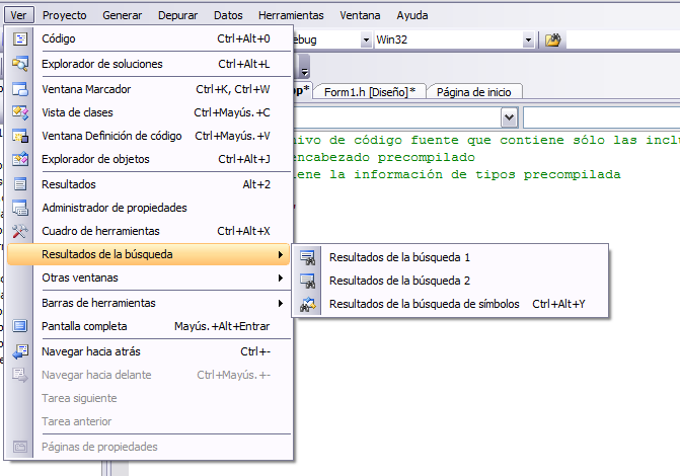Open the Ventana menu
This screenshot has width=680, height=476.
click(x=360, y=15)
